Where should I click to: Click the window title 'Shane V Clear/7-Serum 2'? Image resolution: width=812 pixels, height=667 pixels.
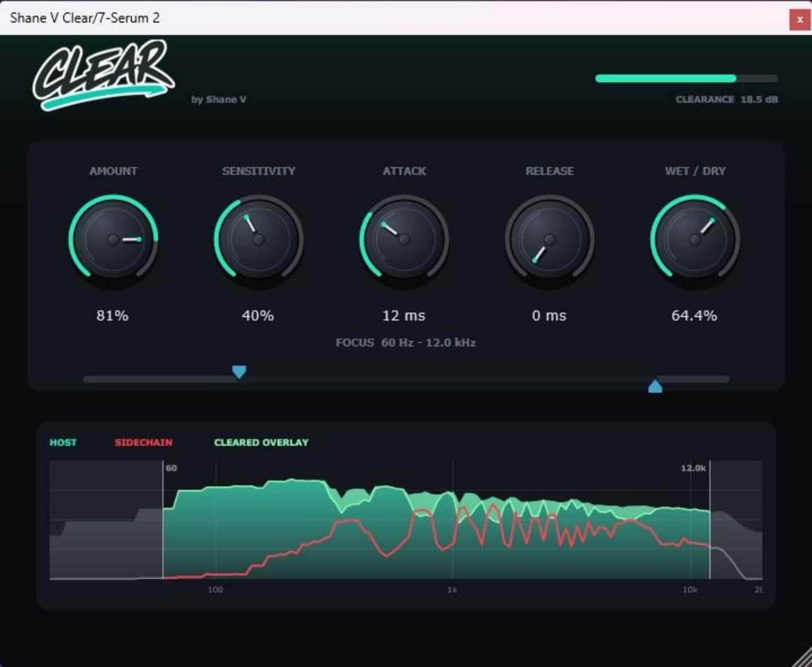pyautogui.click(x=85, y=18)
